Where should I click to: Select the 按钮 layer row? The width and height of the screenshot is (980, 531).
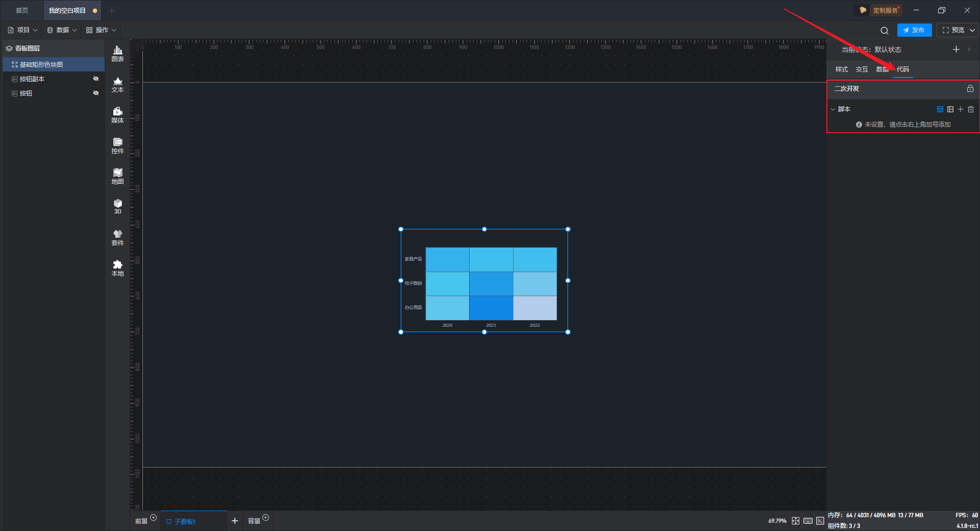[x=54, y=93]
